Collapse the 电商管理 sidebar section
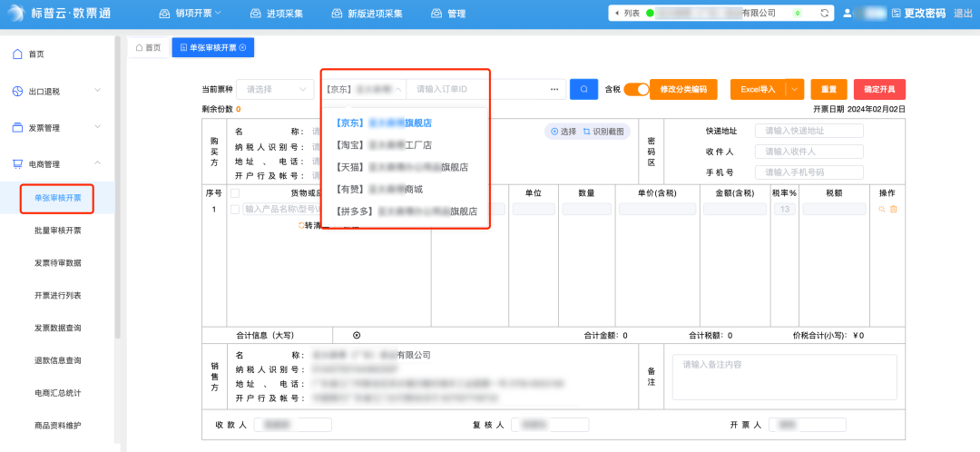980x452 pixels. (97, 164)
